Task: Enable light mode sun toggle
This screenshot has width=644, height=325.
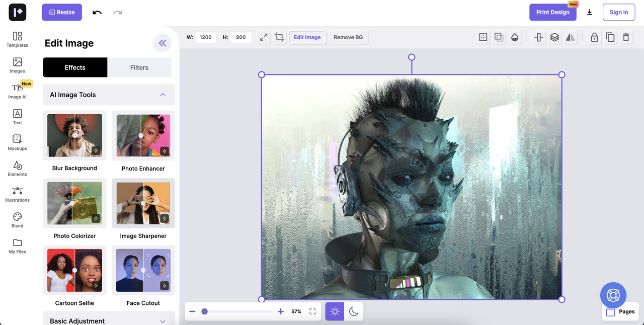Action: click(x=335, y=311)
